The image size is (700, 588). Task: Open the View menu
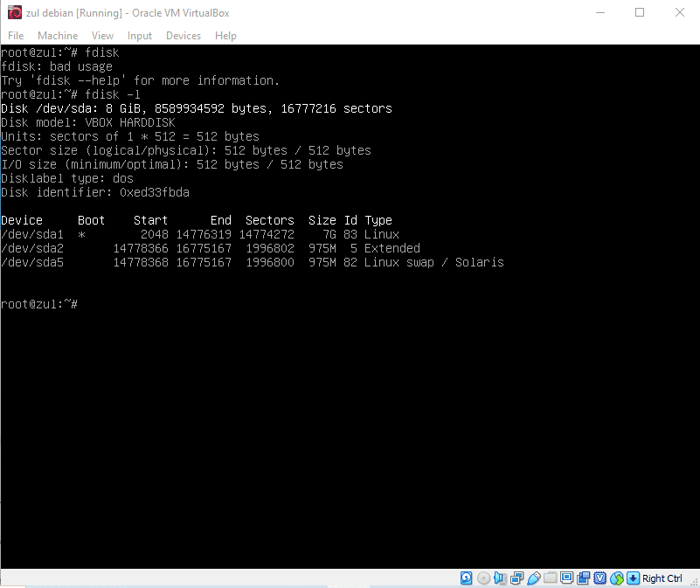coord(102,36)
